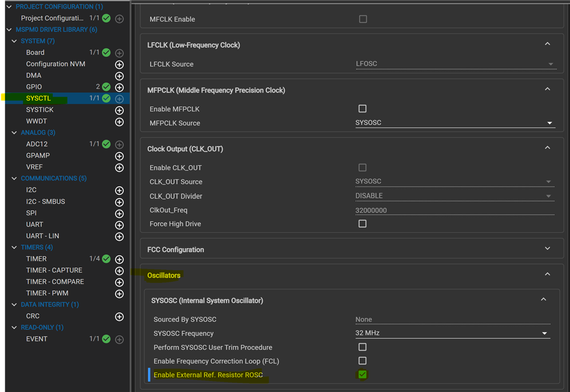Add a CRC instance with plus icon
This screenshot has width=570, height=392.
(x=119, y=317)
